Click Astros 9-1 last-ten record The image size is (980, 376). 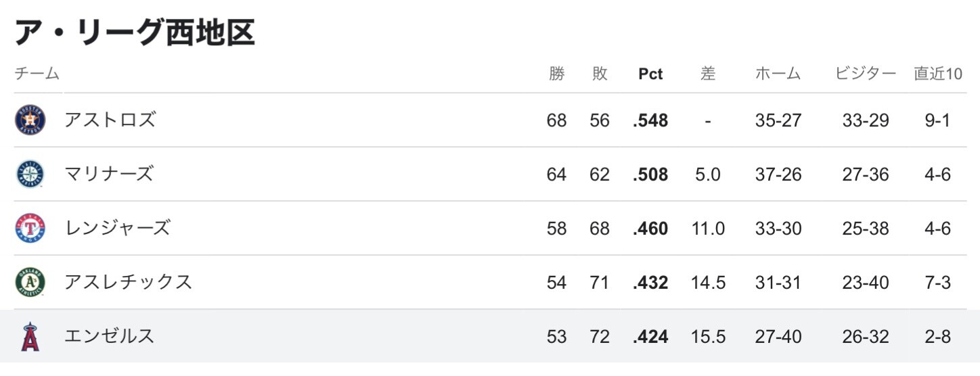937,121
